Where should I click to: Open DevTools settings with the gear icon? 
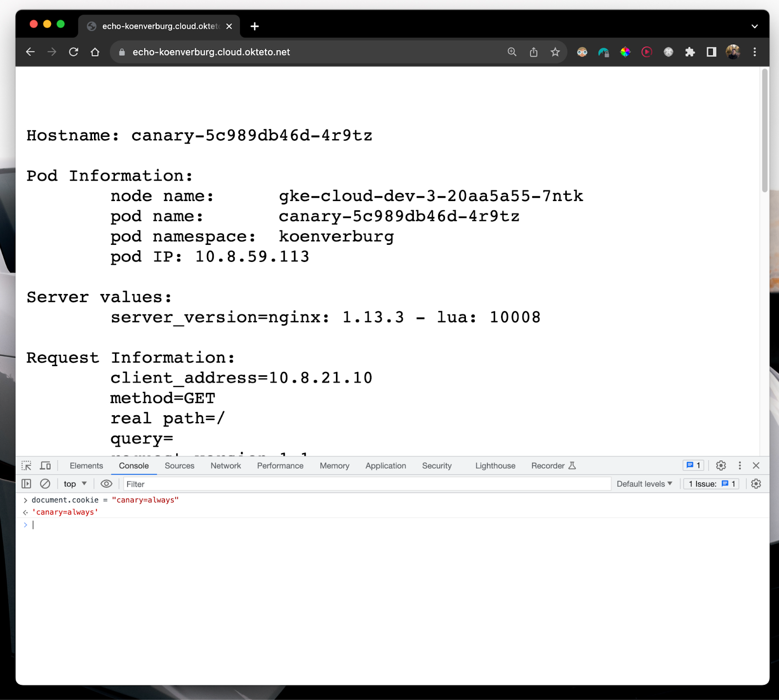click(721, 465)
